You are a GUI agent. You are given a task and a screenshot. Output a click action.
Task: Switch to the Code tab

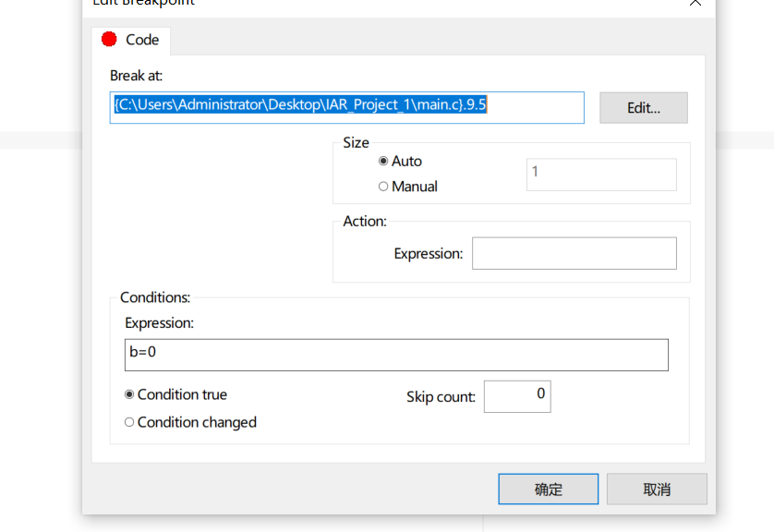click(131, 40)
